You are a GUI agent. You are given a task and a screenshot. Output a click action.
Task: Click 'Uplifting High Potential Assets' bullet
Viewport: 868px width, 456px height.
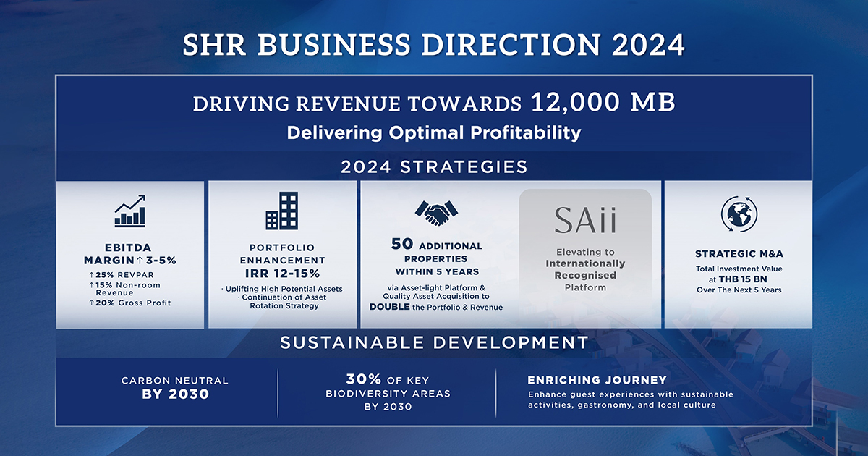click(282, 289)
